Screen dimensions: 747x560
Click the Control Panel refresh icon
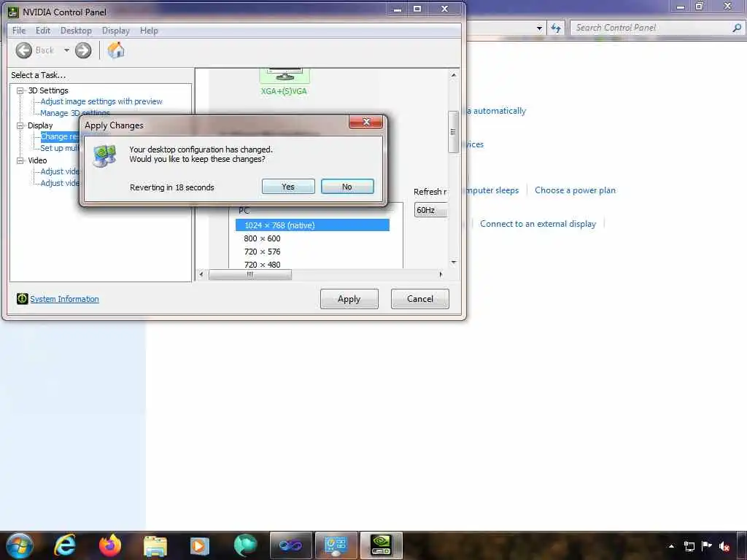pyautogui.click(x=556, y=28)
